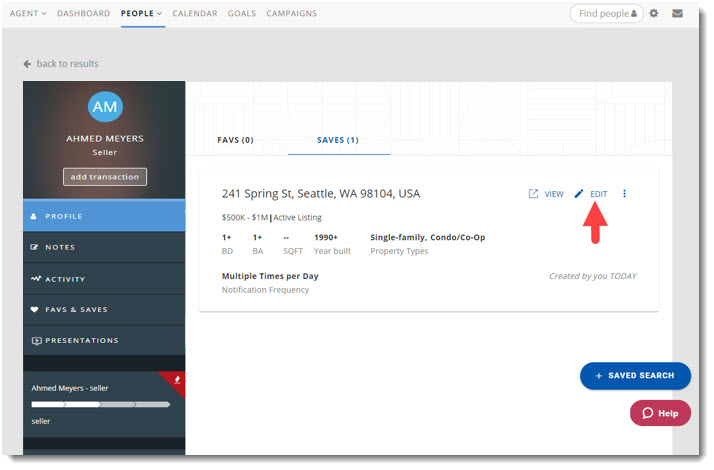Image resolution: width=714 pixels, height=470 pixels.
Task: Go to the Calendar page
Action: pyautogui.click(x=195, y=14)
